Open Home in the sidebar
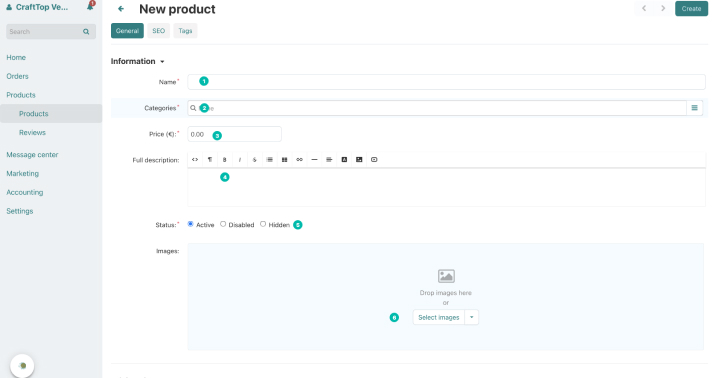The height and width of the screenshot is (378, 713). point(16,57)
